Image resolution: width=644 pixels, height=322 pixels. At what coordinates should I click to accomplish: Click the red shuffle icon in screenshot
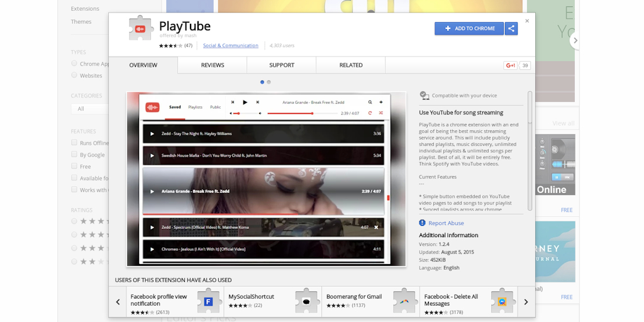coord(380,113)
